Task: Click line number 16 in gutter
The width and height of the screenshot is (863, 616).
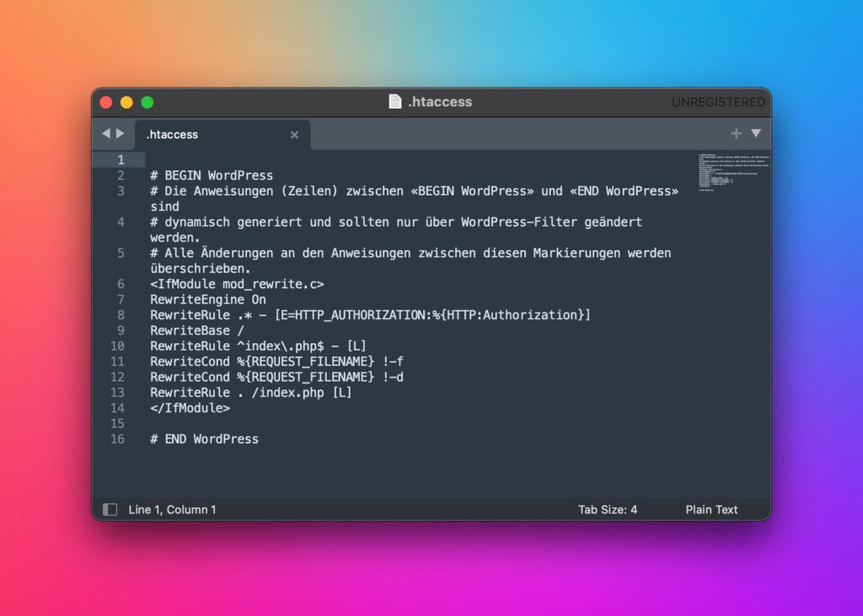Action: (117, 439)
